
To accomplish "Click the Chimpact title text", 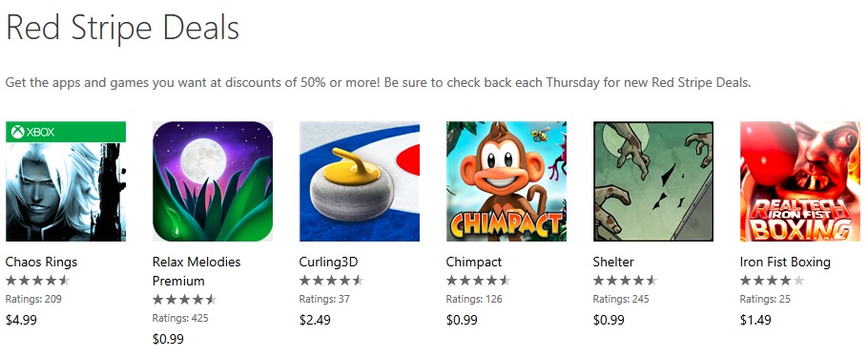I will (474, 263).
